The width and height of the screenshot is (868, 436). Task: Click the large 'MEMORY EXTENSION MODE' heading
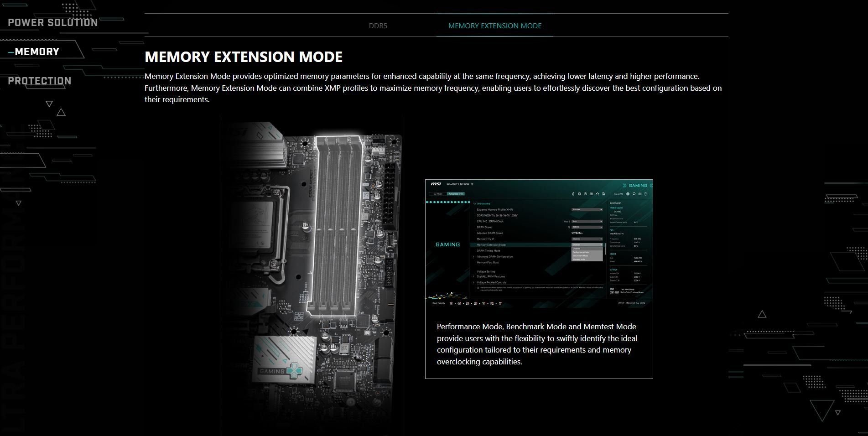pyautogui.click(x=244, y=57)
